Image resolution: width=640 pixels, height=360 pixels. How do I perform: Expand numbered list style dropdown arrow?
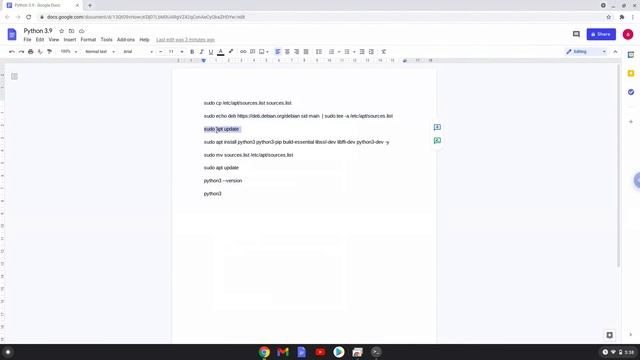click(339, 52)
